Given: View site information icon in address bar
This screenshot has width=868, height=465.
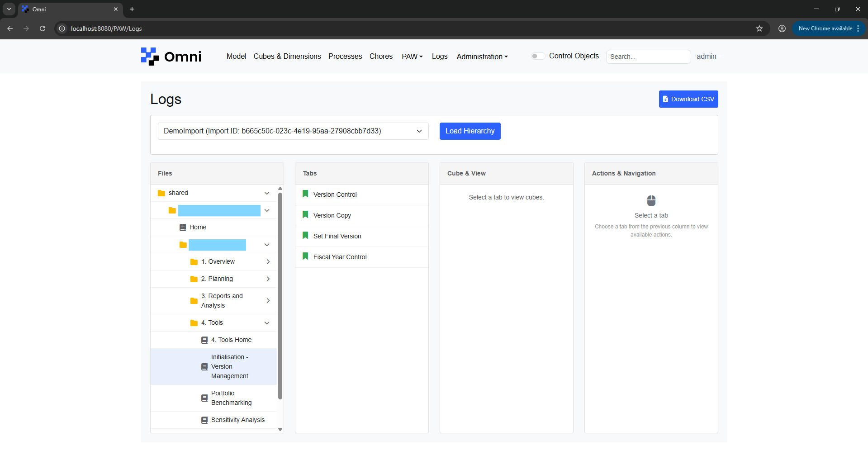Looking at the screenshot, I should click(62, 28).
